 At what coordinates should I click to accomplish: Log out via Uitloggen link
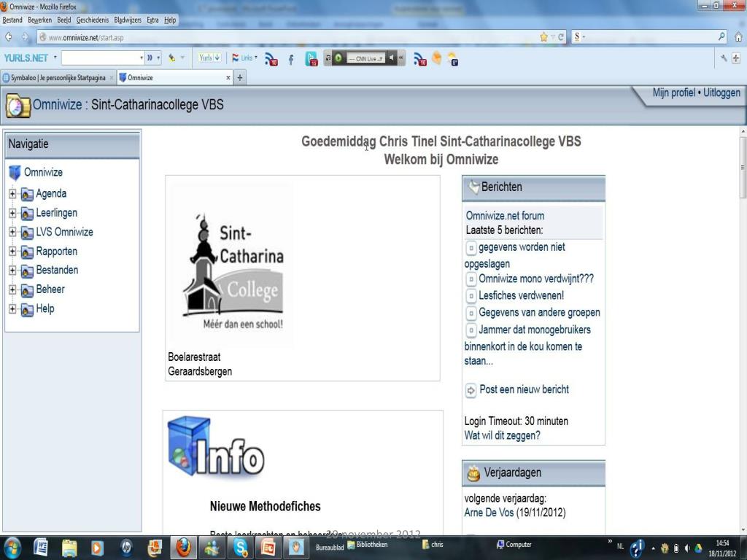pyautogui.click(x=721, y=93)
